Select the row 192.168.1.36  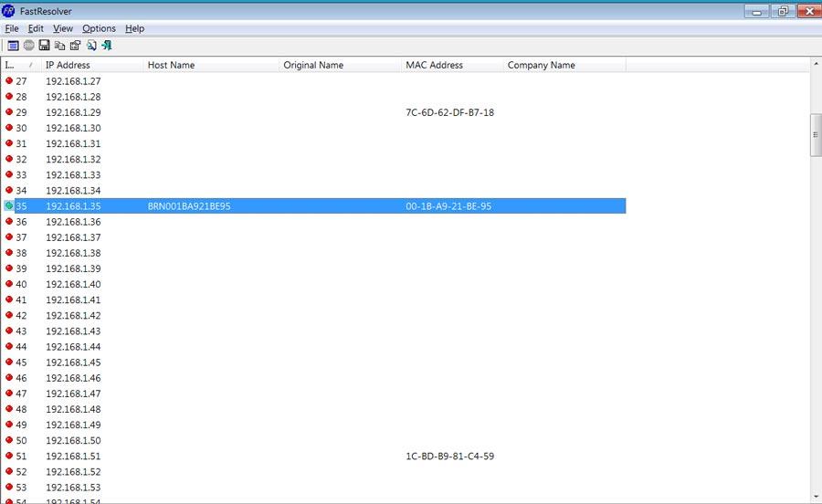point(313,222)
